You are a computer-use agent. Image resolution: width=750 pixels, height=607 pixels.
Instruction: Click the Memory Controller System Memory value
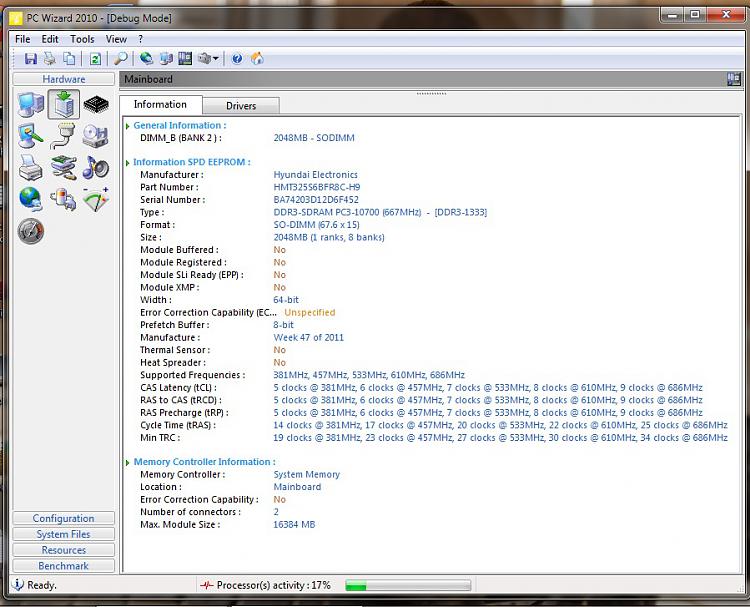coord(307,475)
